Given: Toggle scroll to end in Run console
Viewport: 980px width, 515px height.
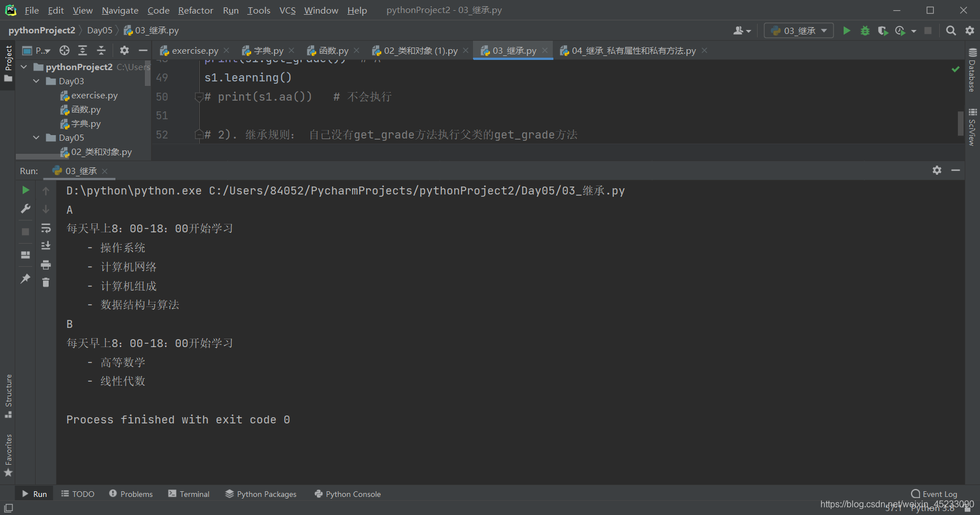Looking at the screenshot, I should [46, 245].
